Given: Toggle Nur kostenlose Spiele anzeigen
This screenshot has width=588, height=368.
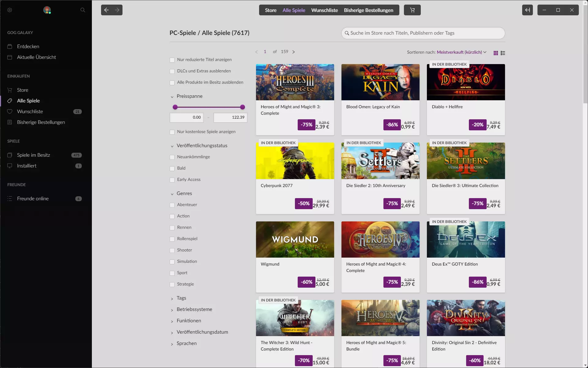Looking at the screenshot, I should click(172, 132).
